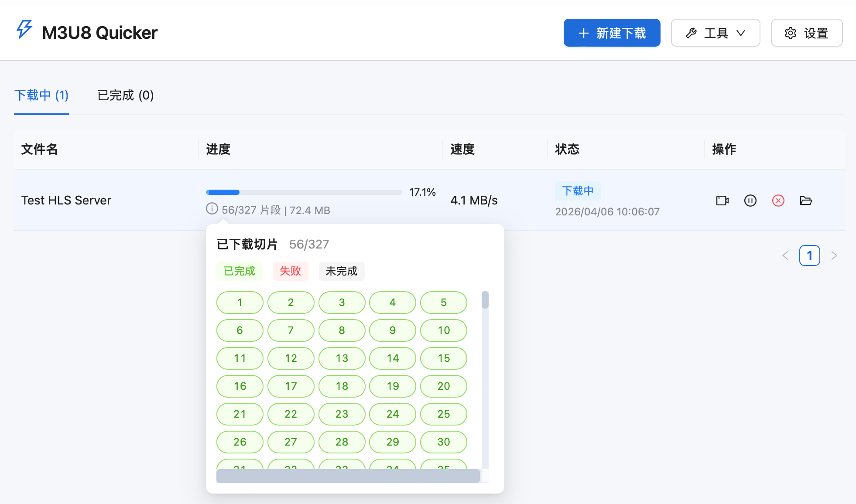Click the next page arrow icon
856x504 pixels.
(x=835, y=255)
